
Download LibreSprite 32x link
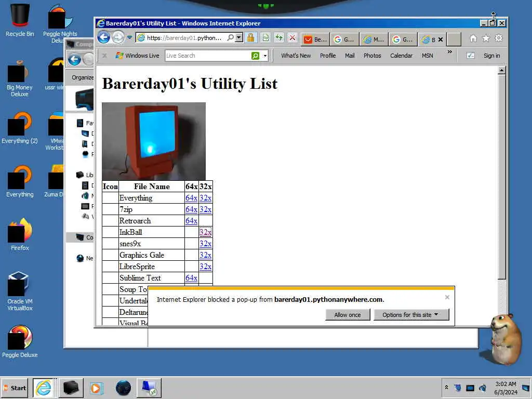205,267
